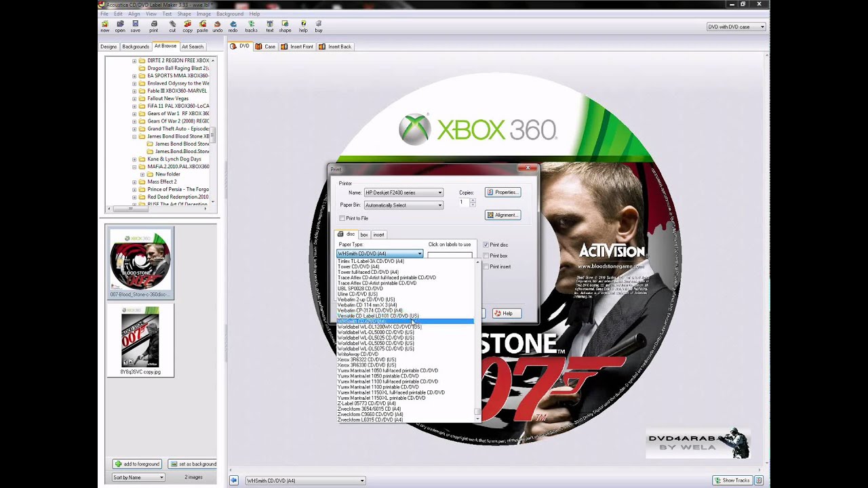868x488 pixels.
Task: Select the copy toolbar icon
Action: pyautogui.click(x=187, y=26)
